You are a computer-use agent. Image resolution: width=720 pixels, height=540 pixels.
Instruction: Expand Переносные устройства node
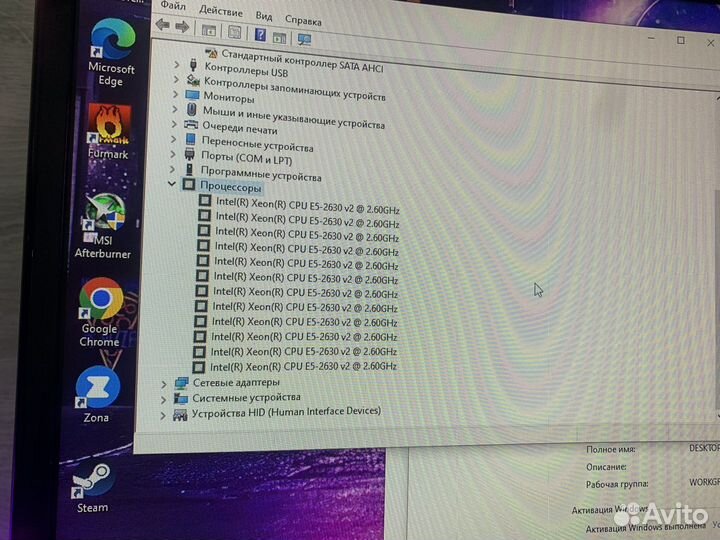coord(173,139)
